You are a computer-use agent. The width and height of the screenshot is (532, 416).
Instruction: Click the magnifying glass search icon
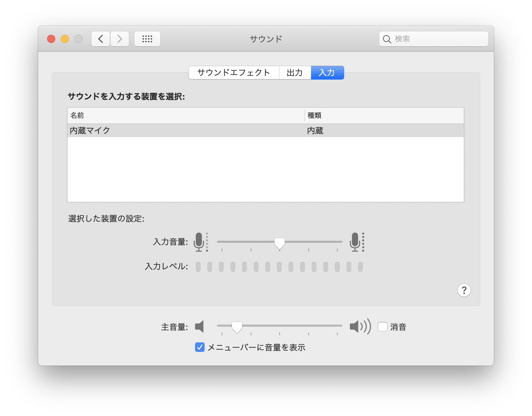[x=387, y=39]
